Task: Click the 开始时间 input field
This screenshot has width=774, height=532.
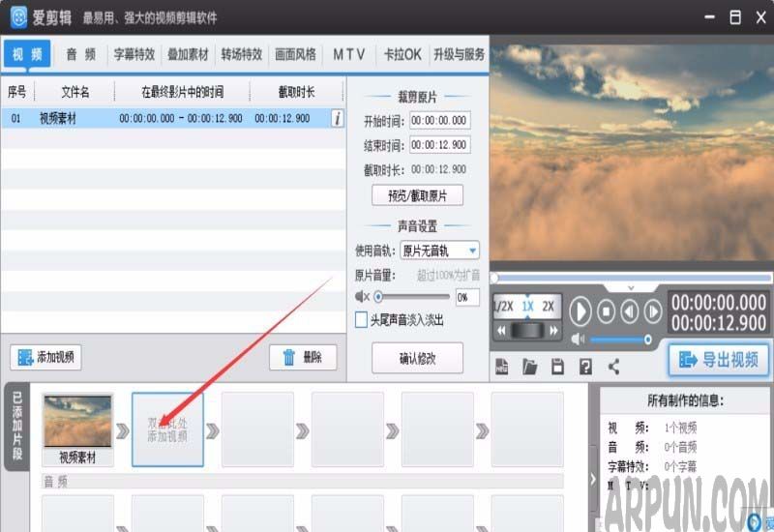Action: point(440,120)
